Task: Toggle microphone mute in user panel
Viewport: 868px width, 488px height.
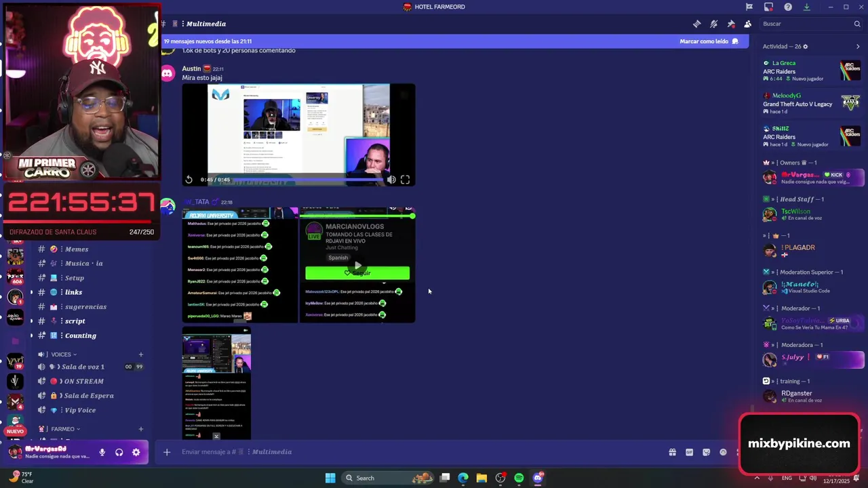Action: coord(102,452)
